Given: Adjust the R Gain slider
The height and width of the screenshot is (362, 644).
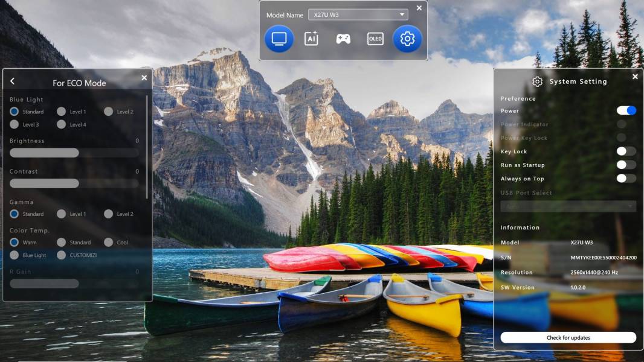Looking at the screenshot, I should click(74, 284).
